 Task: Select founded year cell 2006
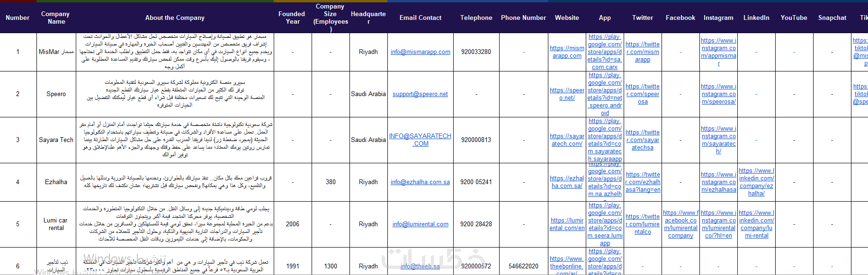coord(292,224)
